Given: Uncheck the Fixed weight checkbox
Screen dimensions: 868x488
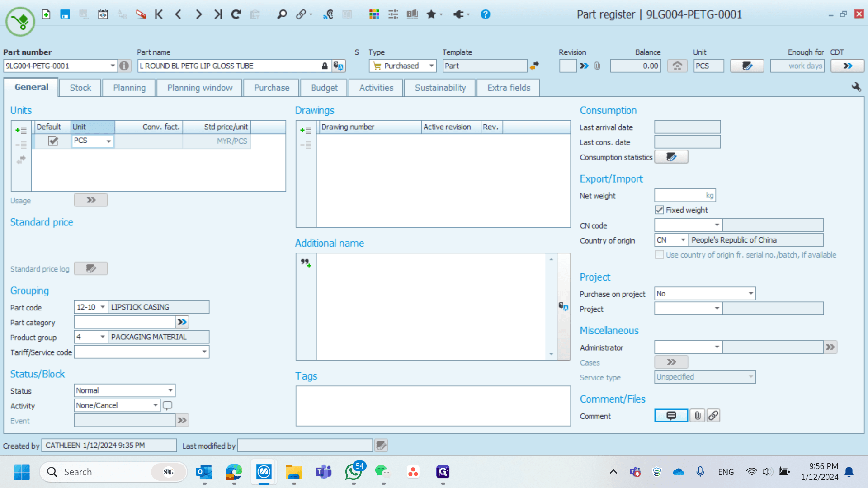Looking at the screenshot, I should (x=660, y=210).
